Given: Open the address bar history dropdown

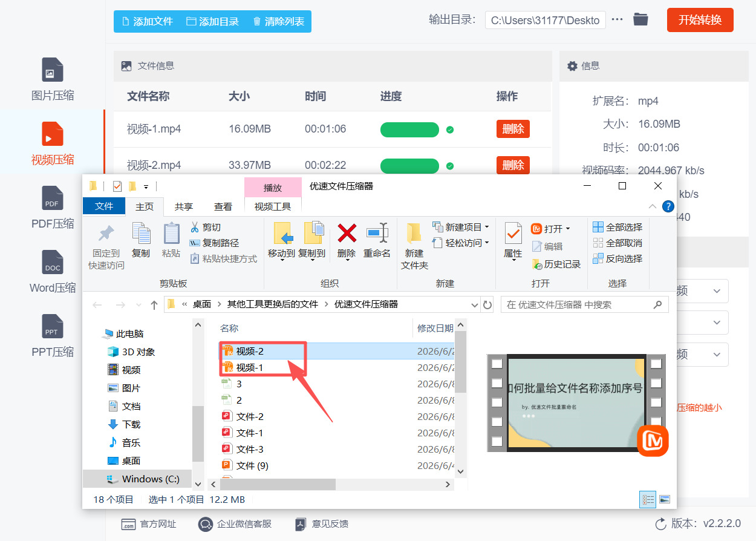Looking at the screenshot, I should click(x=474, y=304).
